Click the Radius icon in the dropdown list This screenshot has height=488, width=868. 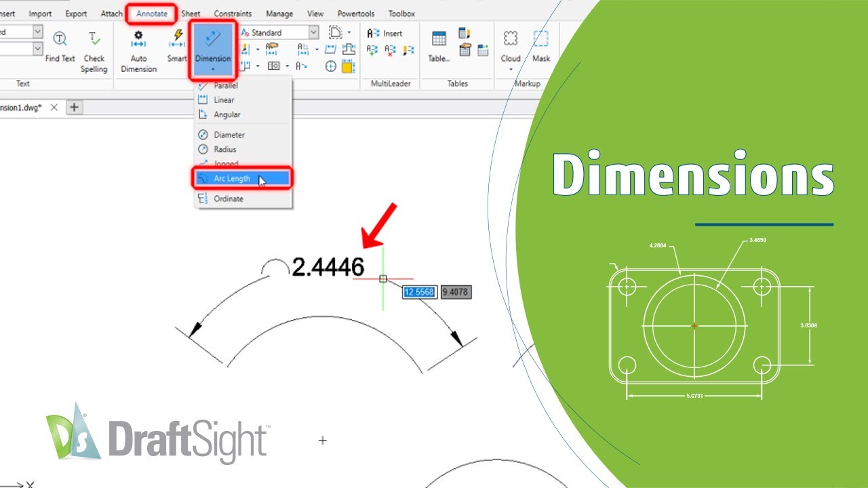coord(202,149)
